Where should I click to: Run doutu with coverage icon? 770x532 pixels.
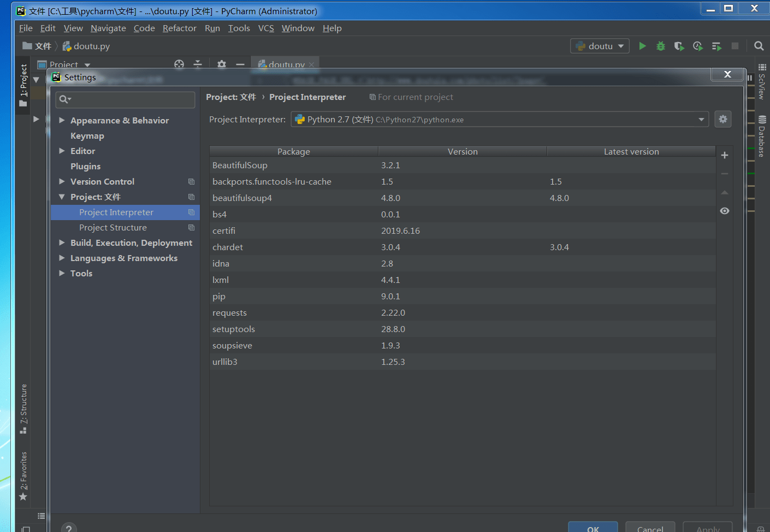[x=679, y=46]
